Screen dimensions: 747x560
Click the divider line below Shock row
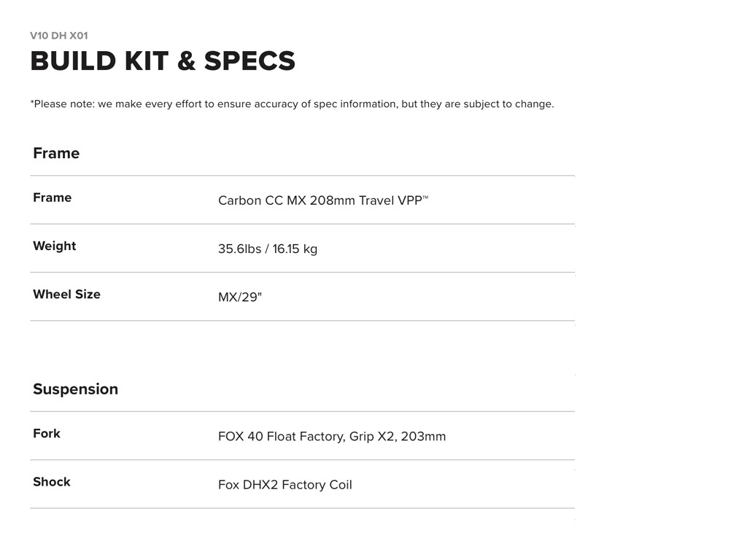tap(302, 508)
